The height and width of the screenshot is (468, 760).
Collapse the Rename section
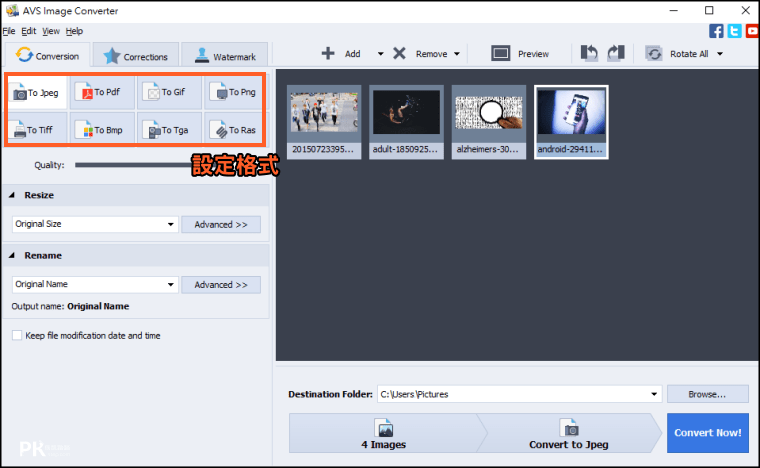12,255
